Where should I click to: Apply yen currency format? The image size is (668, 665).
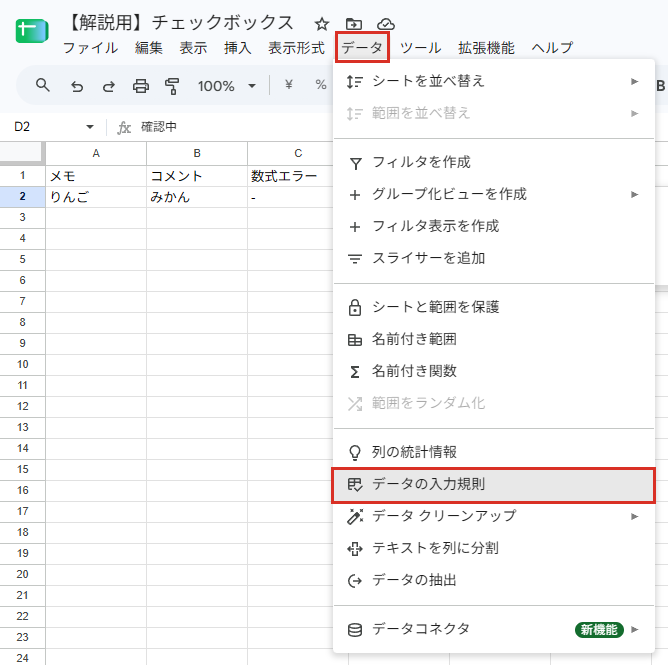[x=288, y=85]
